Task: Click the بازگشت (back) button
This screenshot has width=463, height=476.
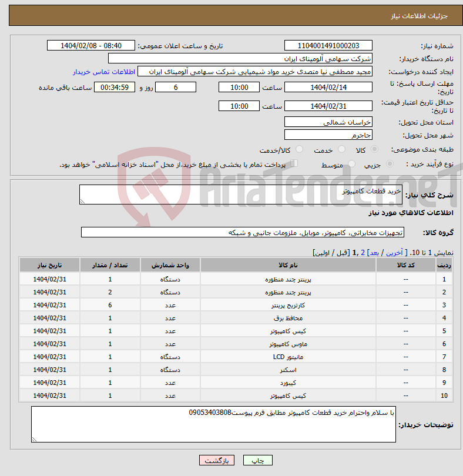Action: point(216,461)
